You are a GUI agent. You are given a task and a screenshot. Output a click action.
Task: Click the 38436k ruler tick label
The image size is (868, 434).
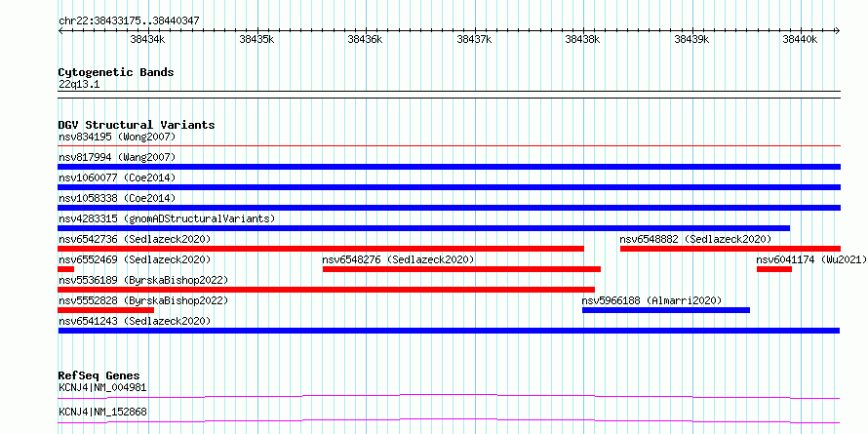point(366,39)
